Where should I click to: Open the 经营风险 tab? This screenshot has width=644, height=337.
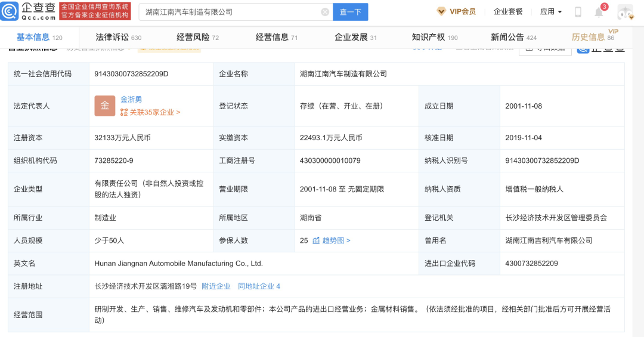coord(197,38)
